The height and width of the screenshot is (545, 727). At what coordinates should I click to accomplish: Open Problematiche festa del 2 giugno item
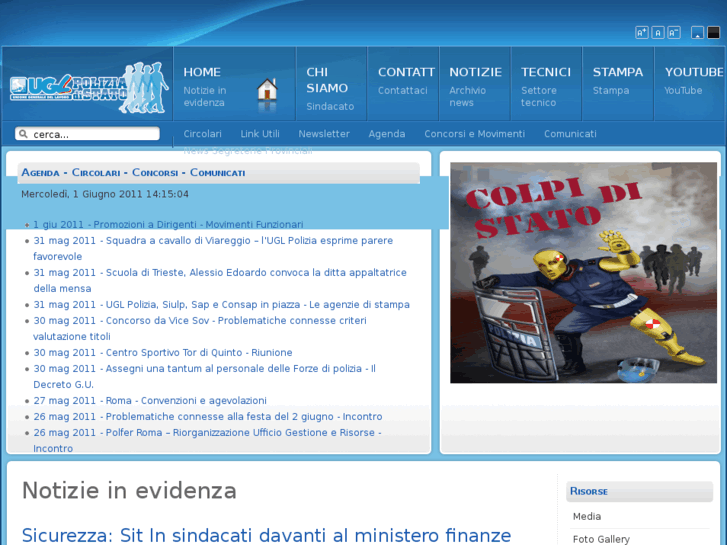tap(208, 417)
